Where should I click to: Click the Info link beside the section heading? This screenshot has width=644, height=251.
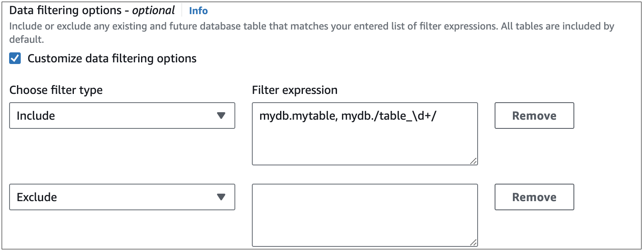(198, 10)
